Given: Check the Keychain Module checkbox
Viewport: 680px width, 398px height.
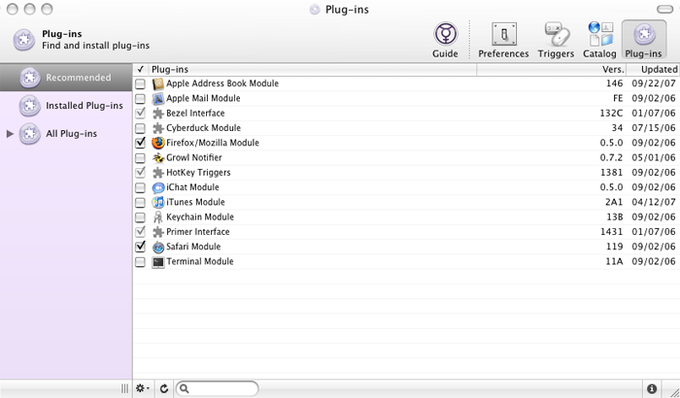Looking at the screenshot, I should tap(140, 217).
